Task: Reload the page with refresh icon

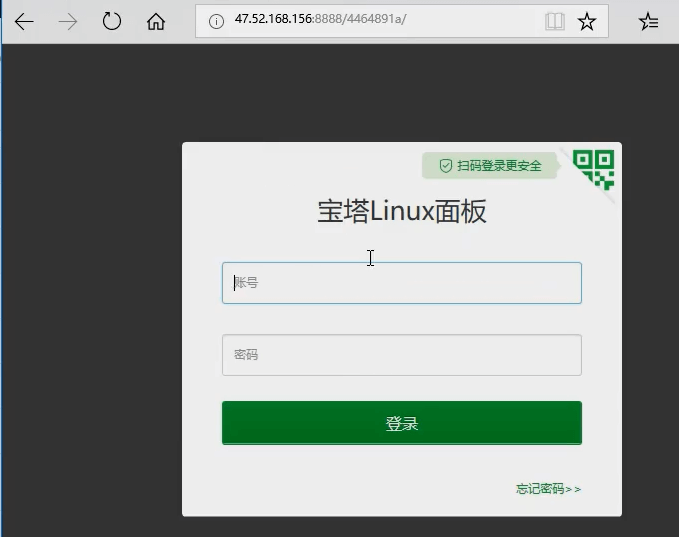Action: [112, 21]
